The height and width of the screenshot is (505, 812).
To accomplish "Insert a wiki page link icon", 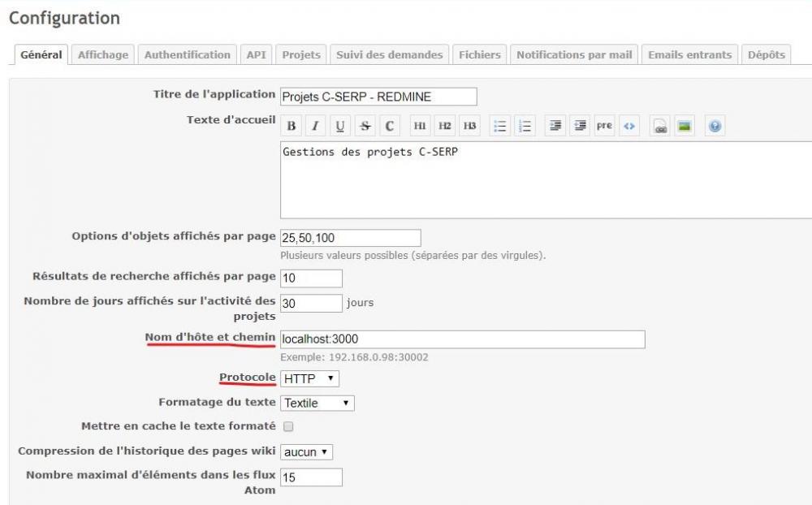I will coord(660,126).
